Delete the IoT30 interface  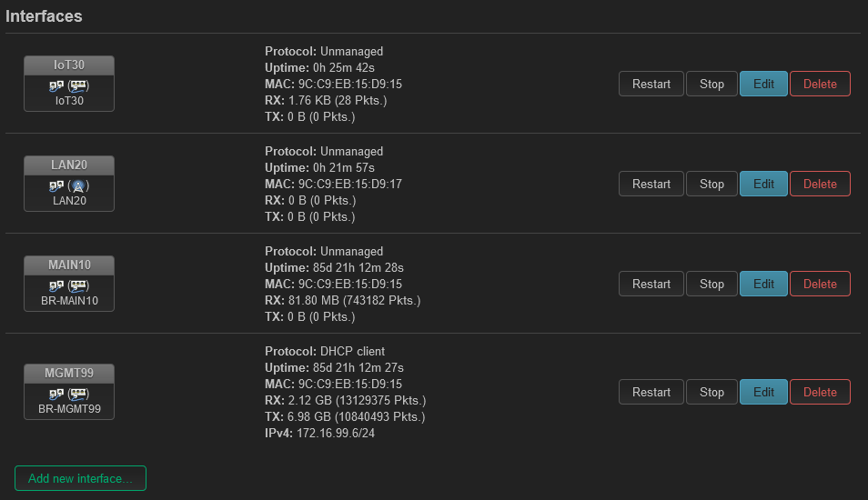[x=820, y=84]
